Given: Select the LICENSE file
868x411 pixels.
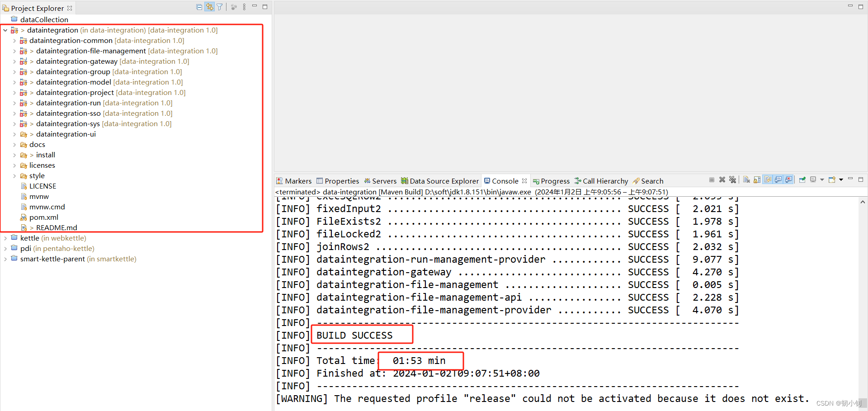Looking at the screenshot, I should [43, 186].
